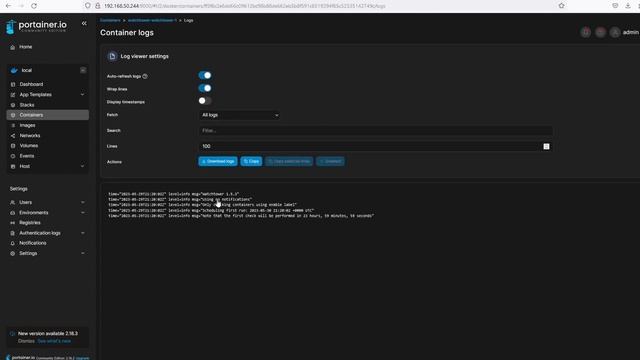Click the browser forward arrow
Screen dimensions: 640x360
pos(21,6)
